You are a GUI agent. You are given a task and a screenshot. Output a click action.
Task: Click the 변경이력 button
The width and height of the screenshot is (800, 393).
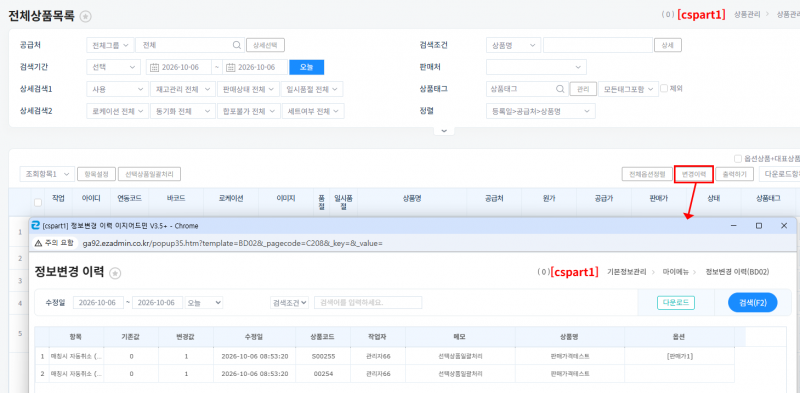coord(693,174)
